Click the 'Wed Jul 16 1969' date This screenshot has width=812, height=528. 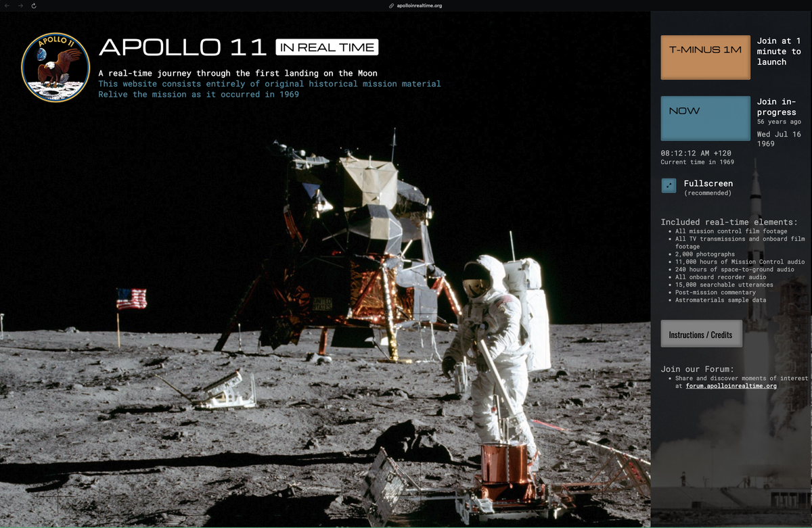(779, 139)
